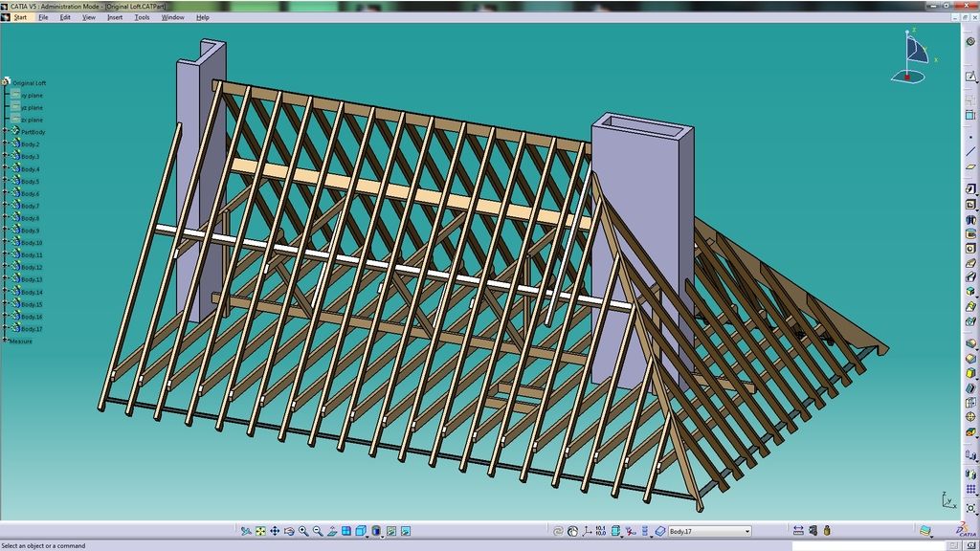Click the Axis System icon in bottom toolbar

587,531
